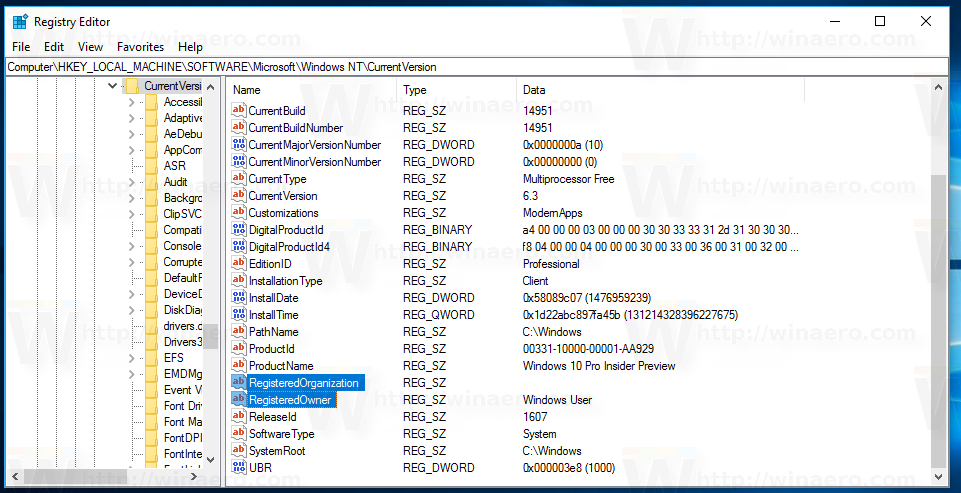Click the ProductId string value icon
961x493 pixels.
(x=238, y=348)
